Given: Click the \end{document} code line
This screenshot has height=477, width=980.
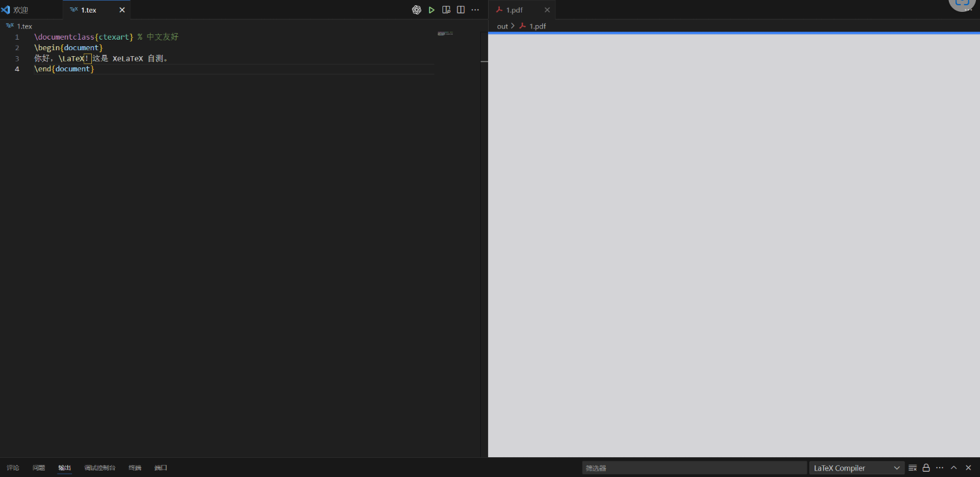Looking at the screenshot, I should click(65, 69).
